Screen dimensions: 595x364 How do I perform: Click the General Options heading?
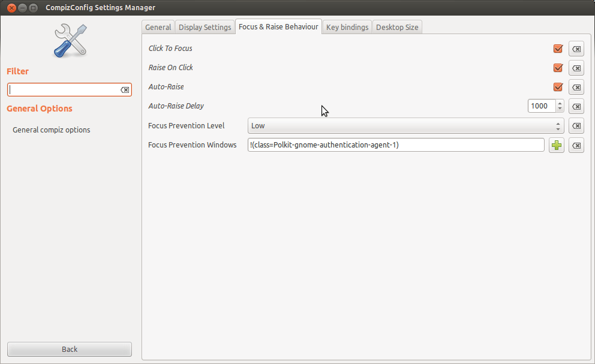(x=40, y=109)
